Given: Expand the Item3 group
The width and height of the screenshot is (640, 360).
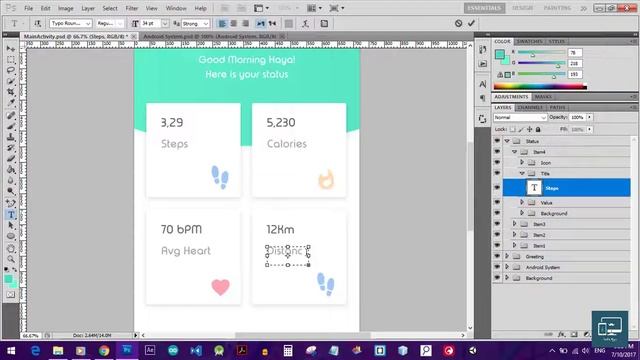Looking at the screenshot, I should click(x=514, y=224).
